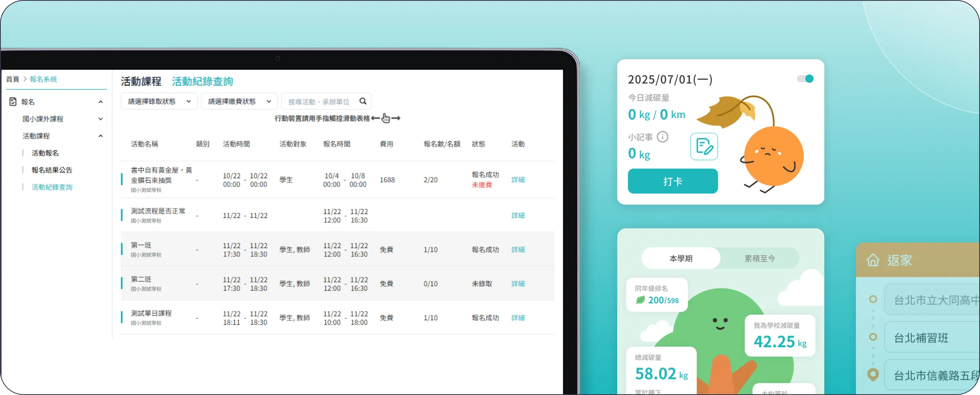This screenshot has height=395, width=980.
Task: Click the leaf icon in 同年級排名 card
Action: 640,300
